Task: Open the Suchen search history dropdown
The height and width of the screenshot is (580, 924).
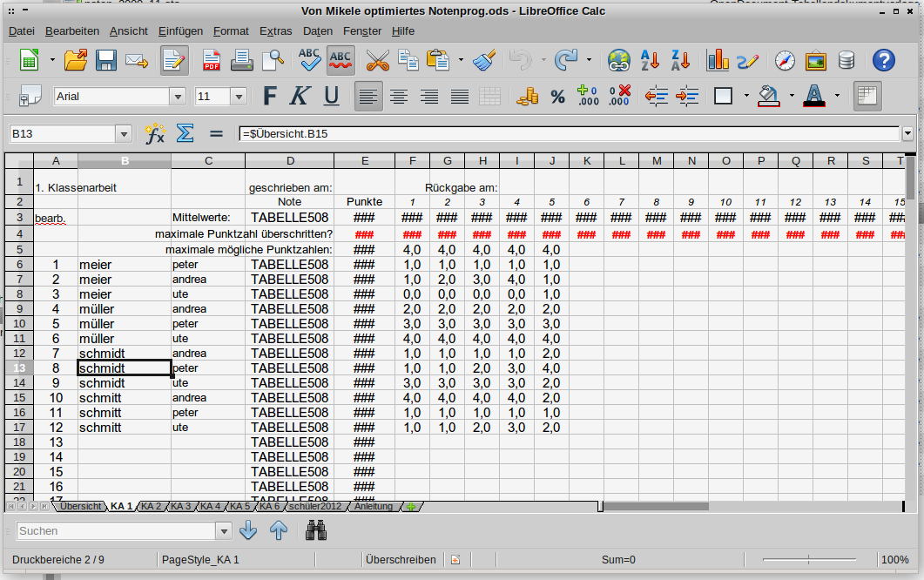Action: 224,531
